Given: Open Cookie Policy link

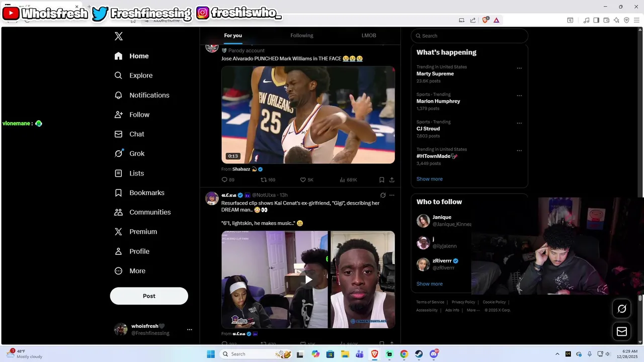Looking at the screenshot, I should [494, 302].
